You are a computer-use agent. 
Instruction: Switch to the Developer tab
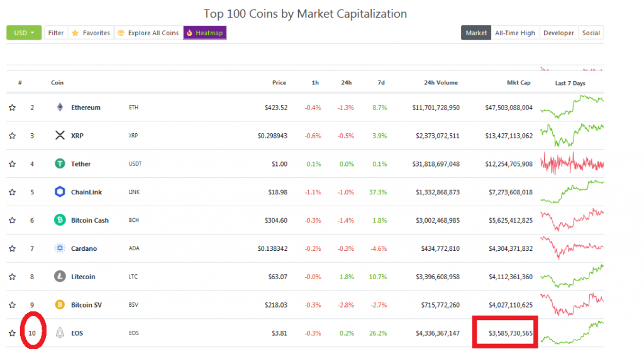pyautogui.click(x=558, y=33)
